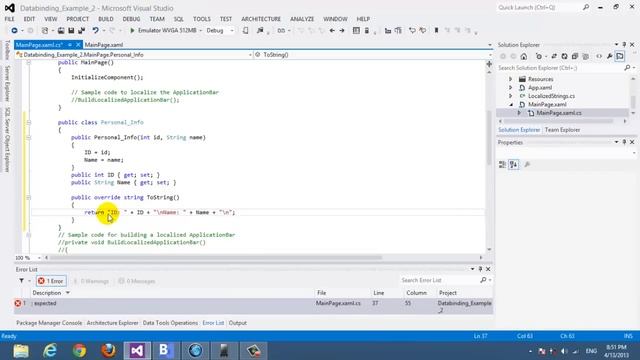Click the Navigate Backward toolbar button
Image resolution: width=640 pixels, height=360 pixels.
pos(14,31)
